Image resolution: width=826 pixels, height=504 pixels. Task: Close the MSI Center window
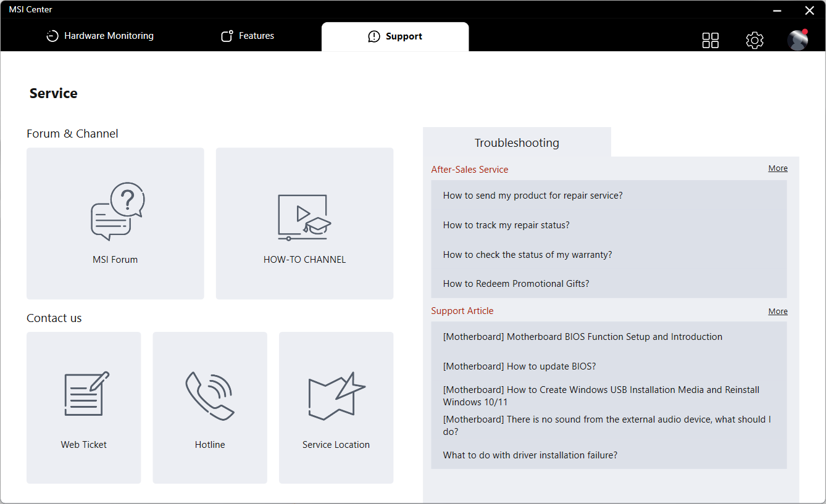click(809, 10)
